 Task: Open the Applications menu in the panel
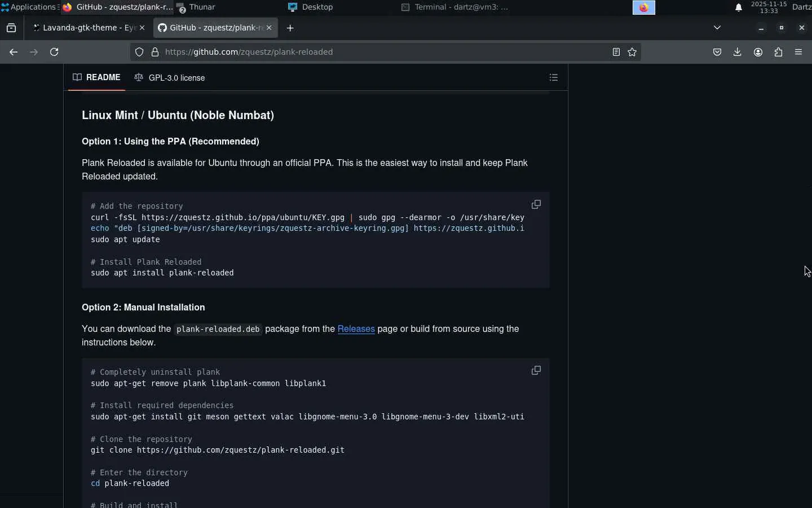pyautogui.click(x=29, y=7)
